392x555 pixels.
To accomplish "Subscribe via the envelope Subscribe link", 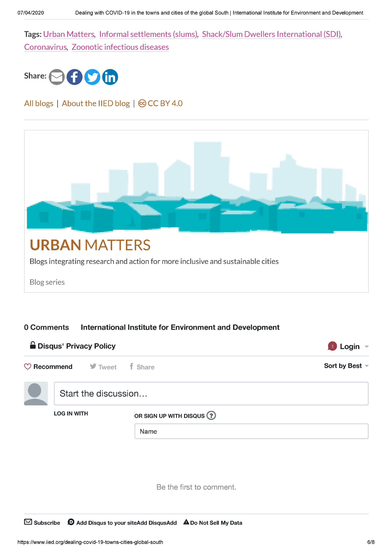I will coord(42,523).
